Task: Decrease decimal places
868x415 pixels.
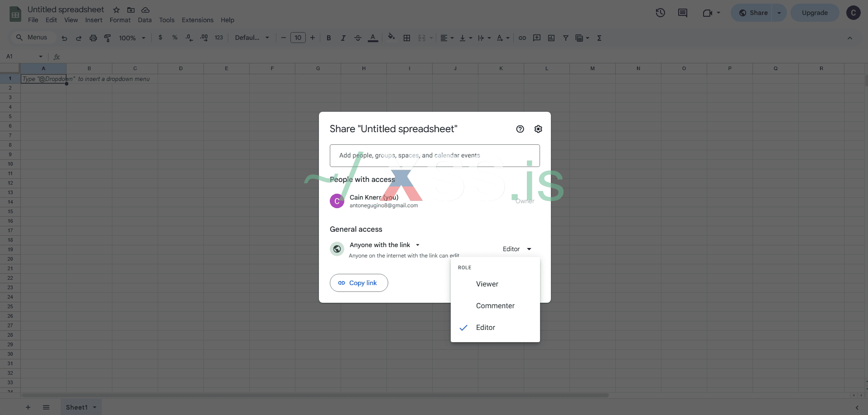Action: click(x=189, y=38)
